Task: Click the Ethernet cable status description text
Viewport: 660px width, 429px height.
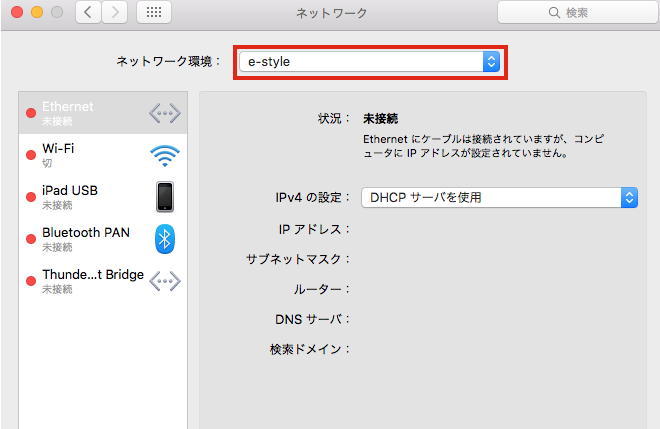Action: coord(484,146)
